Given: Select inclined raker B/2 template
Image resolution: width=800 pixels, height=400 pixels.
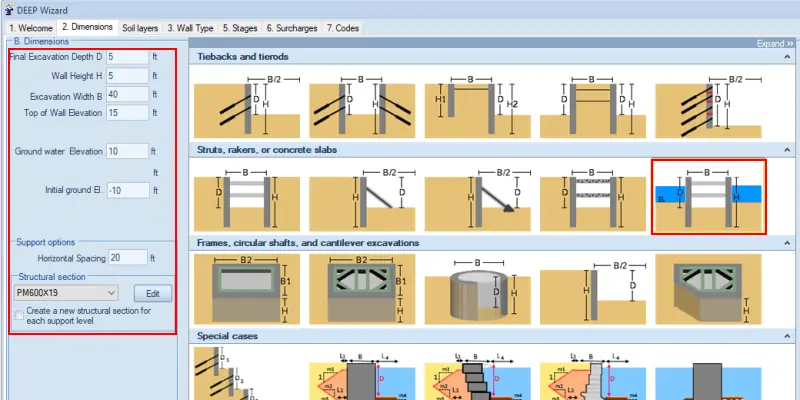Looking at the screenshot, I should (362, 198).
